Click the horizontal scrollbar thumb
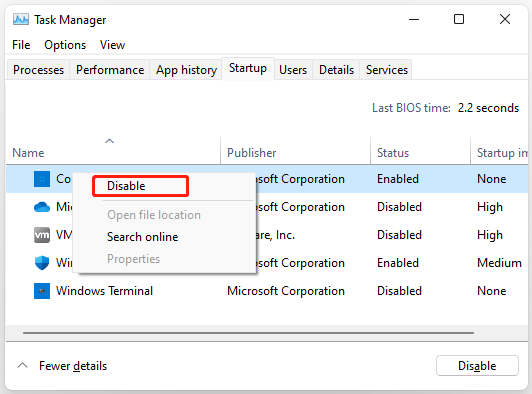Image resolution: width=532 pixels, height=394 pixels. 248,333
